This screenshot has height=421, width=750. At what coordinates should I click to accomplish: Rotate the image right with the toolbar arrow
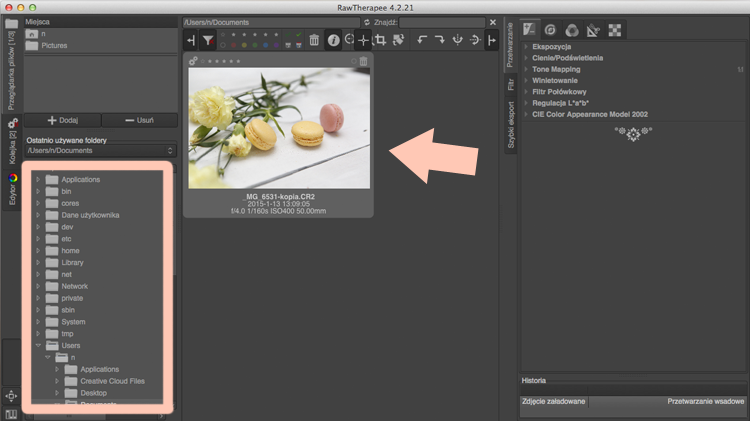pos(439,40)
